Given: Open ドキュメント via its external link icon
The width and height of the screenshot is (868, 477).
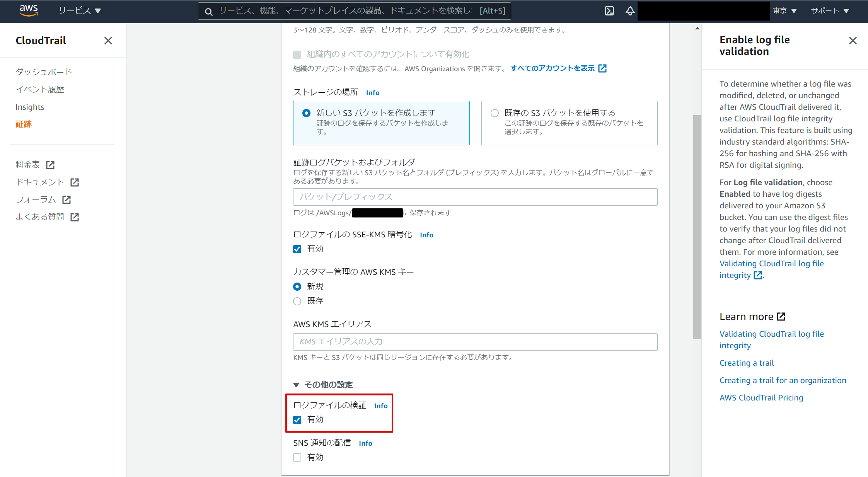Looking at the screenshot, I should [x=75, y=182].
